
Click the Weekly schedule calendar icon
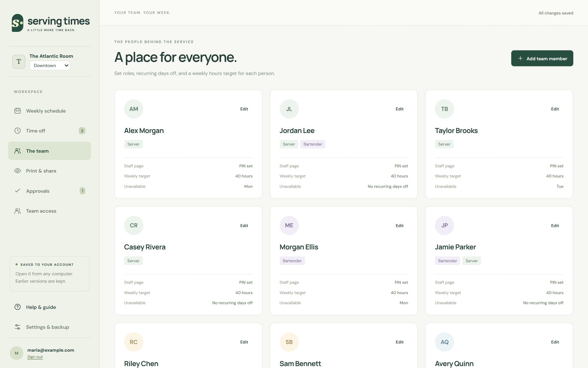tap(17, 111)
